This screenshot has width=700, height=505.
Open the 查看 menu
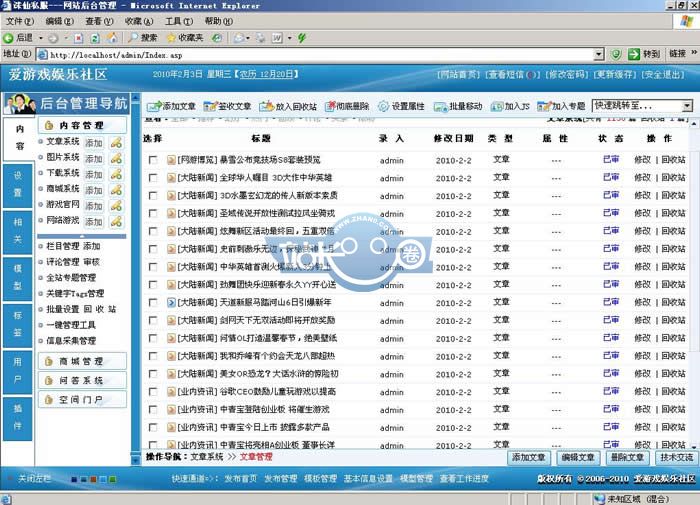pos(99,21)
